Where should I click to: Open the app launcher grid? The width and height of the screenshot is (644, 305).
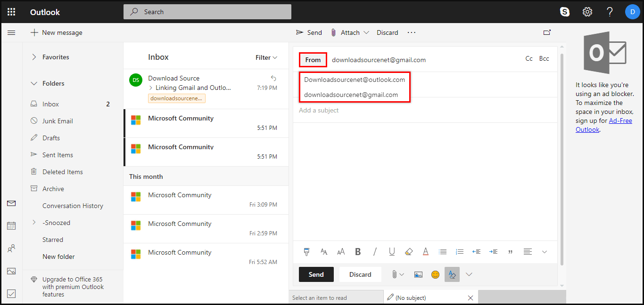click(11, 12)
